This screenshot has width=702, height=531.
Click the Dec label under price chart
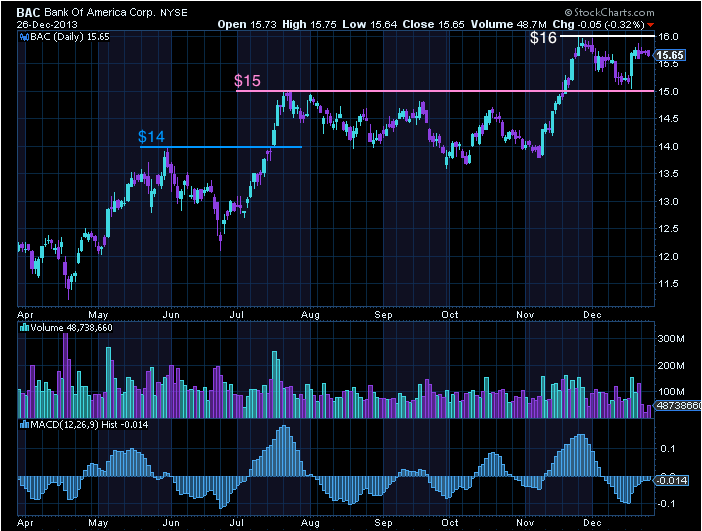592,315
